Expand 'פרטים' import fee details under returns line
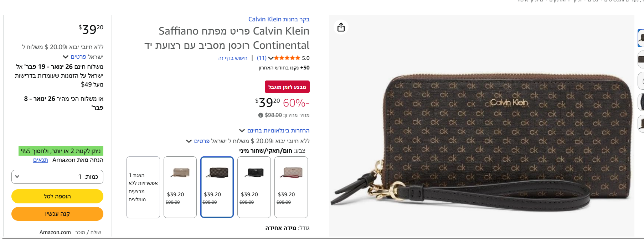The width and height of the screenshot is (644, 239). click(198, 141)
